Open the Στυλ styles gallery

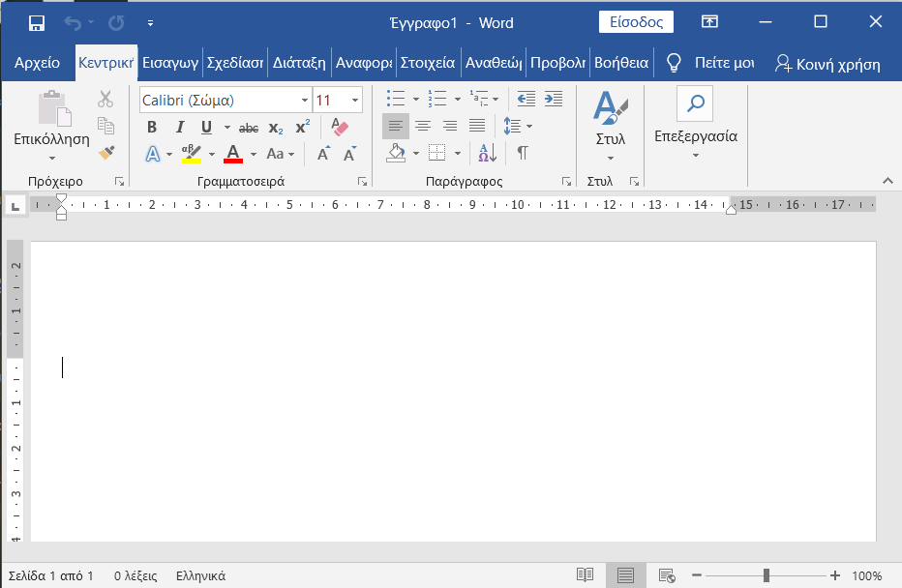click(610, 126)
